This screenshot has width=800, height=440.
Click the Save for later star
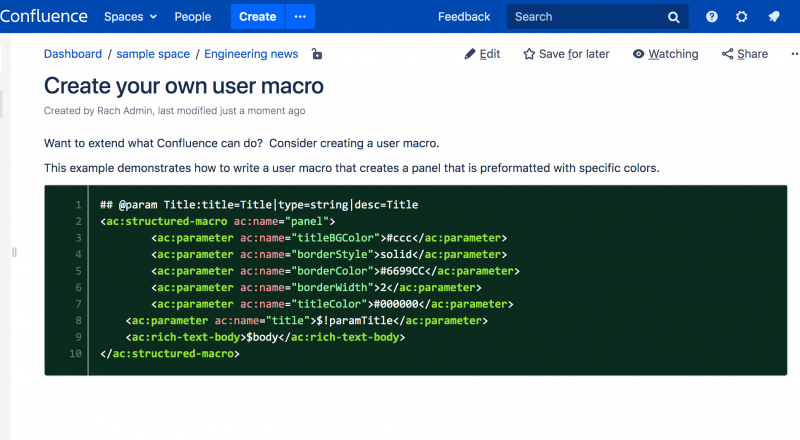tap(529, 54)
